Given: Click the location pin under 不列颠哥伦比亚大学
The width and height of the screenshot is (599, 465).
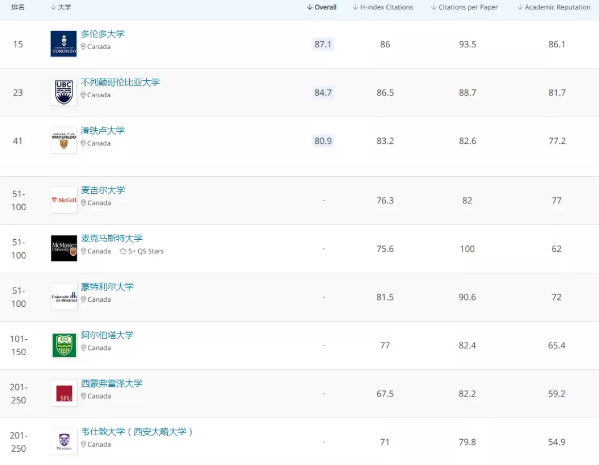Looking at the screenshot, I should click(x=83, y=95).
